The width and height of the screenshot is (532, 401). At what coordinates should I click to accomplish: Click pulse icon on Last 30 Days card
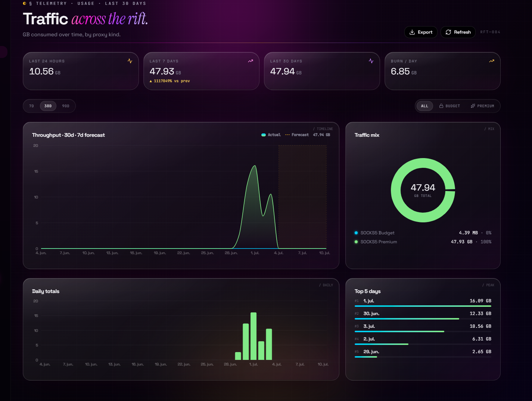(x=371, y=61)
